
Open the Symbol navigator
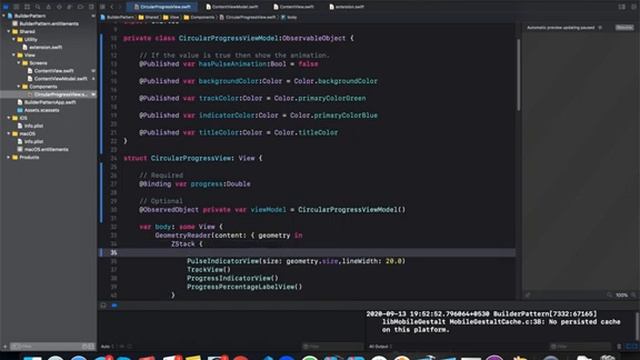pos(27,7)
